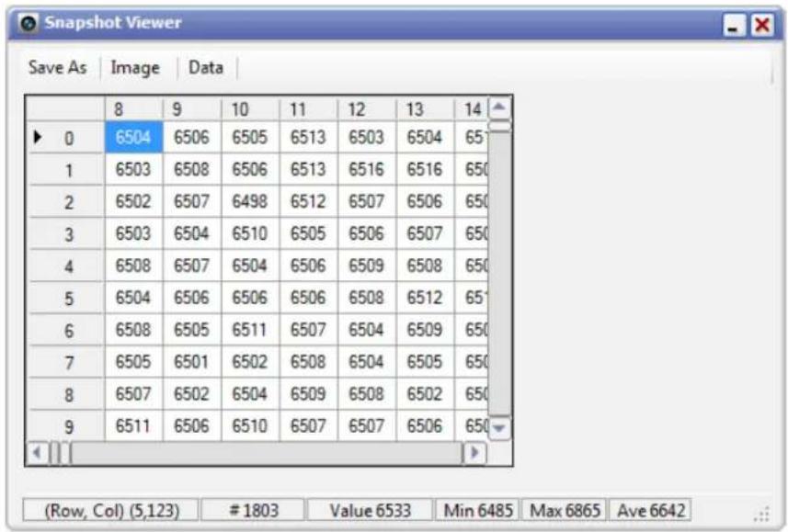Click cell 6502 in row 7
Image resolution: width=788 pixels, height=532 pixels.
(250, 362)
